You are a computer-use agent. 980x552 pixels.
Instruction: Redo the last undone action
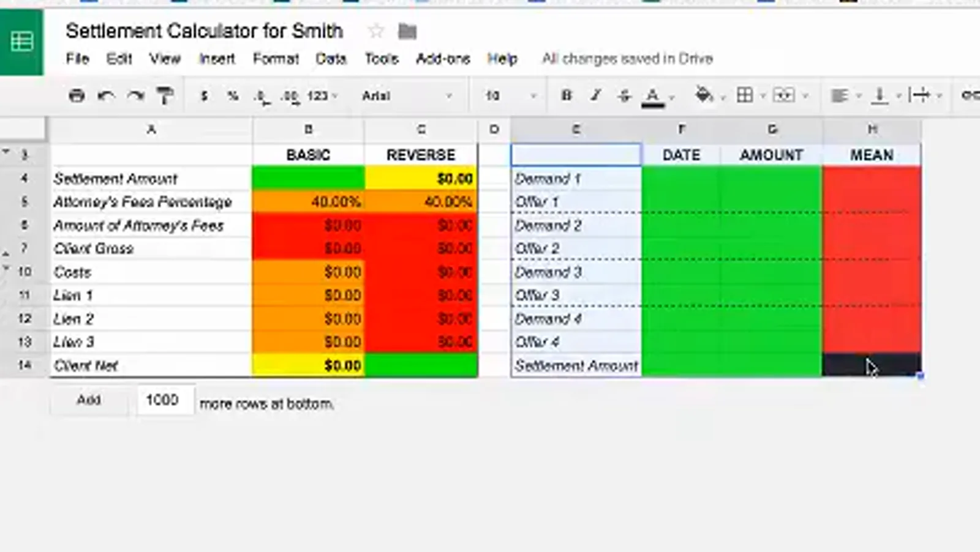pos(135,95)
